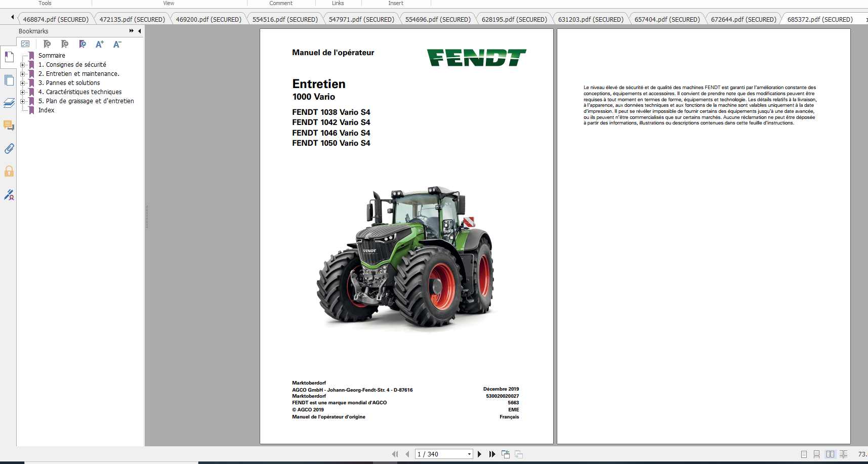Click the add new bookmark icon
Image resolution: width=868 pixels, height=464 pixels.
click(x=65, y=44)
